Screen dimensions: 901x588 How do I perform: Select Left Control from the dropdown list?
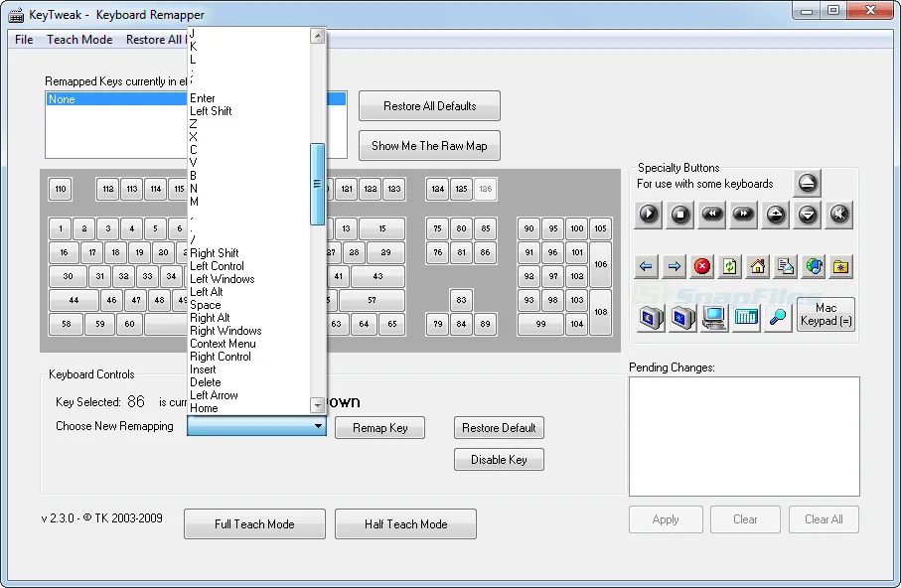(x=249, y=266)
